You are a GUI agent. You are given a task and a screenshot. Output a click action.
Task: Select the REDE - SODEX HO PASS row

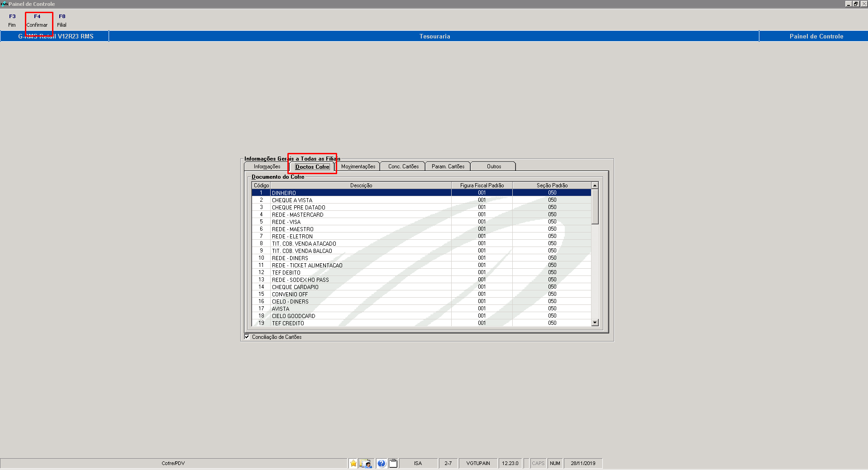click(x=421, y=280)
